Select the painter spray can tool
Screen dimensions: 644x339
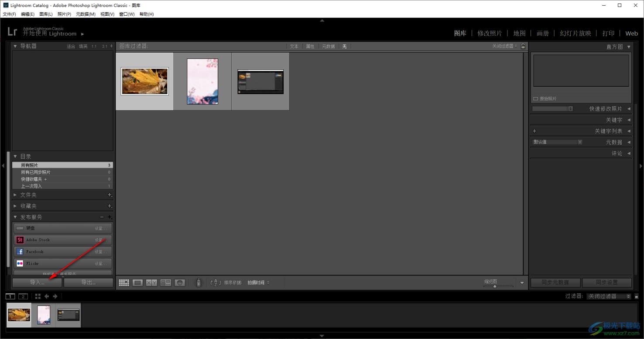199,283
